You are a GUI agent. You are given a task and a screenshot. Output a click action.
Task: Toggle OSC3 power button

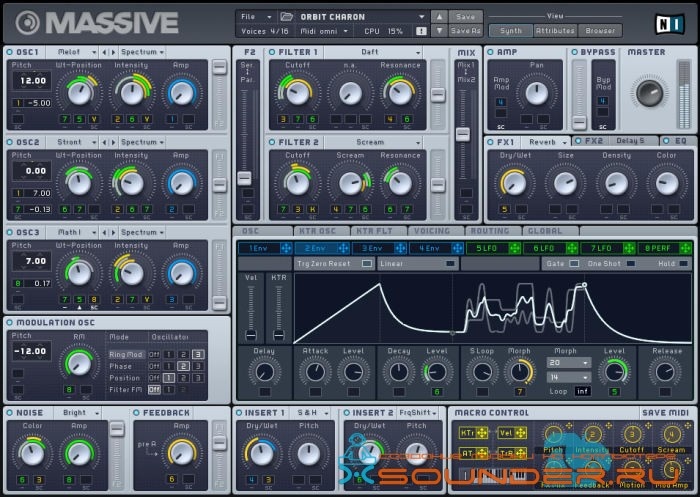[x=10, y=233]
